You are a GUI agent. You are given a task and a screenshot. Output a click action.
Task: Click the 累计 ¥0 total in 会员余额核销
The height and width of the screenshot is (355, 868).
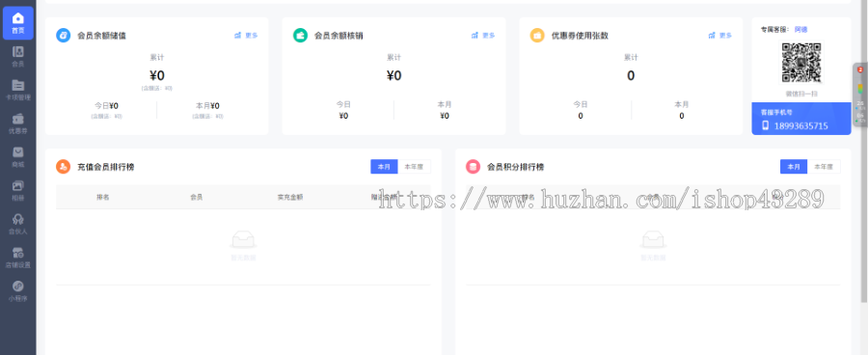[x=393, y=75]
